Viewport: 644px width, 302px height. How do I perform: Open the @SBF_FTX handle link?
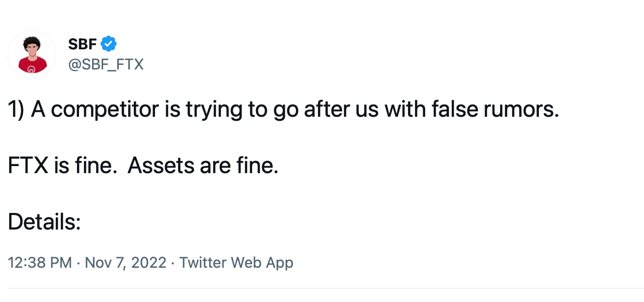pyautogui.click(x=106, y=64)
